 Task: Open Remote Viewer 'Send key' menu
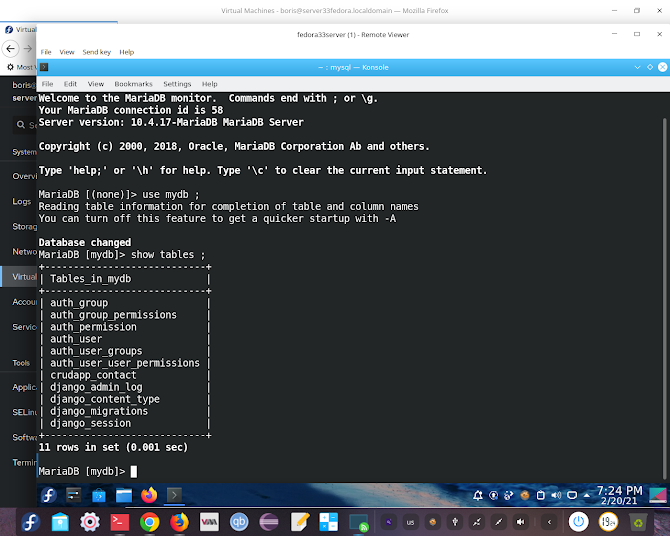pyautogui.click(x=97, y=52)
